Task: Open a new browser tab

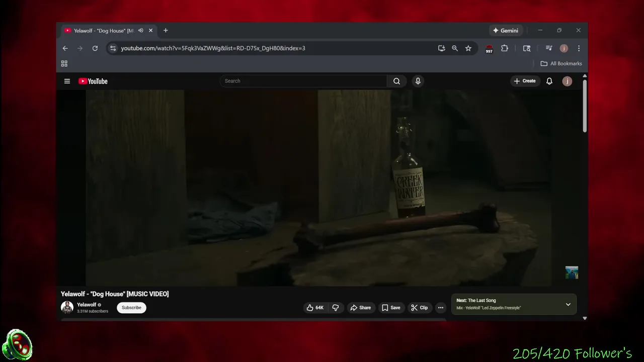Action: tap(166, 31)
